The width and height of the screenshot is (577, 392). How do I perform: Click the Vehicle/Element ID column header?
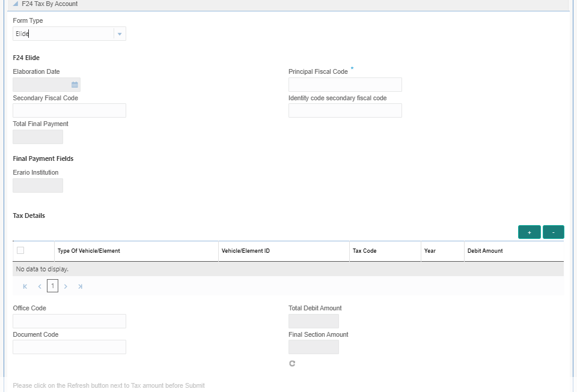(x=284, y=251)
